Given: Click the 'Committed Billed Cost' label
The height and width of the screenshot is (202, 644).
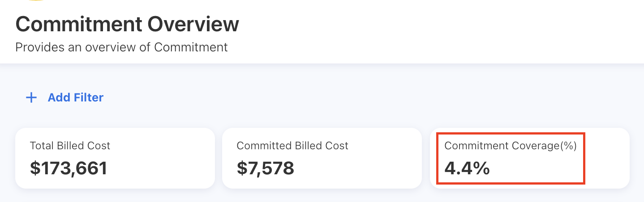Looking at the screenshot, I should [x=292, y=145].
